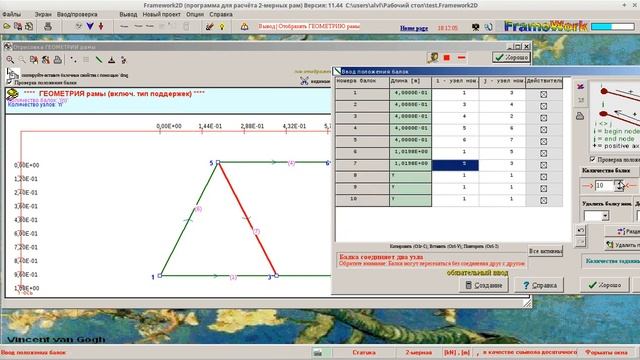Open the Ввод/проверка menu
640x360 pixels.
pos(77,14)
